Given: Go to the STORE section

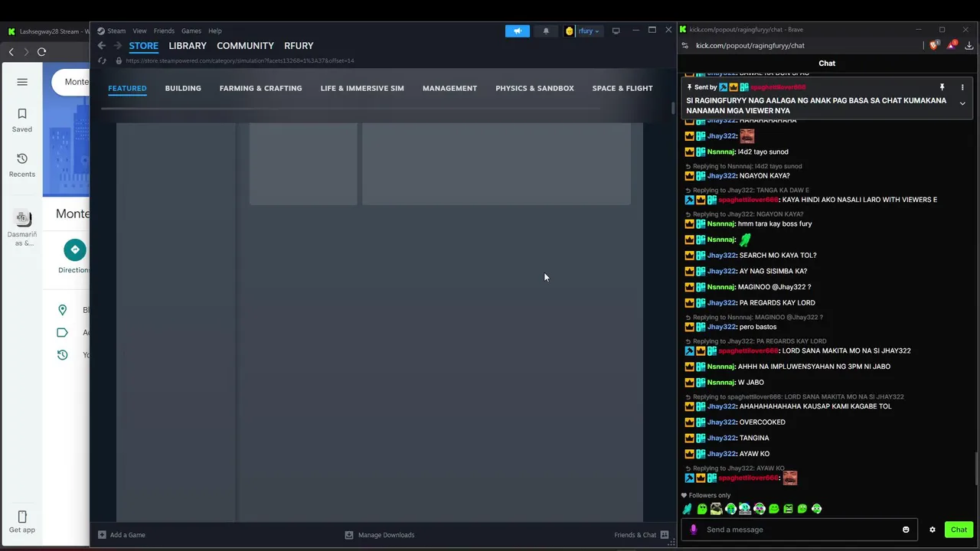Looking at the screenshot, I should (143, 46).
